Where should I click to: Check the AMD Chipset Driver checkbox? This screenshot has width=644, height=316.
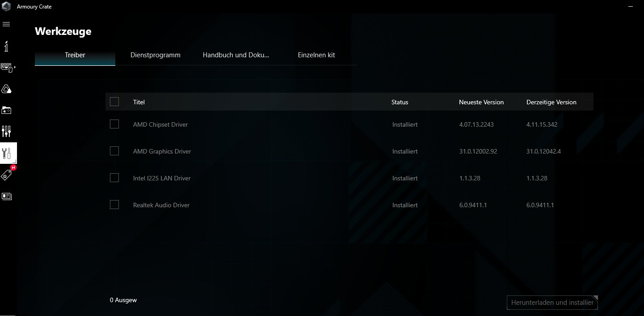click(114, 124)
